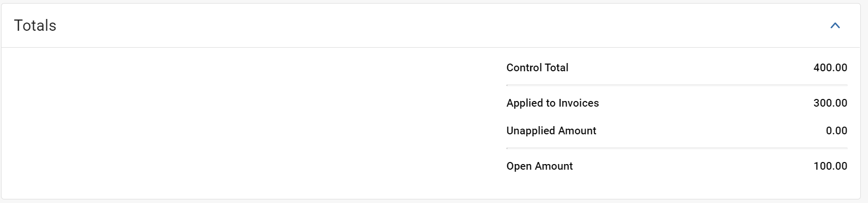868x203 pixels.
Task: Collapse the Totals panel using the chevron
Action: [x=835, y=26]
